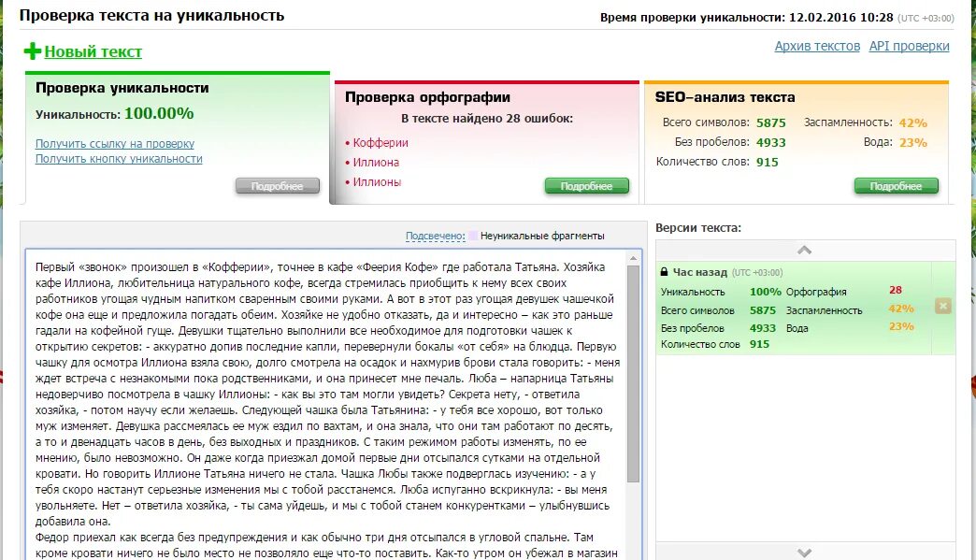Screen dimensions: 976x560
Task: Click the Подсвечено dotted link
Action: click(x=435, y=236)
